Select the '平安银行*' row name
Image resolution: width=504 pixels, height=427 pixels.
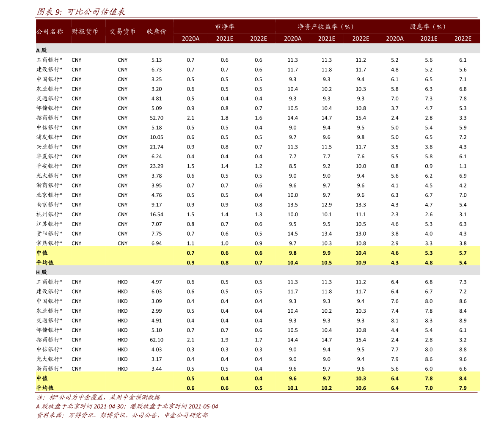[49, 166]
